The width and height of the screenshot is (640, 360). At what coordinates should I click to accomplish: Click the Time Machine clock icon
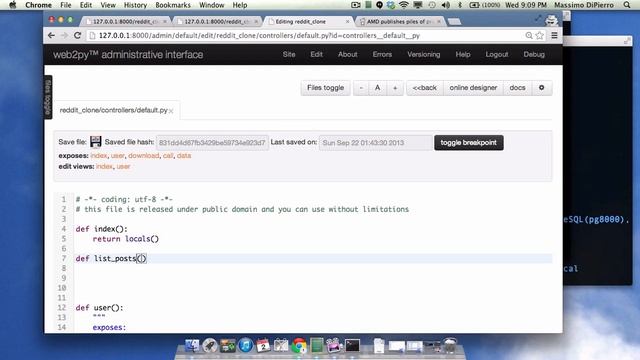(432, 5)
